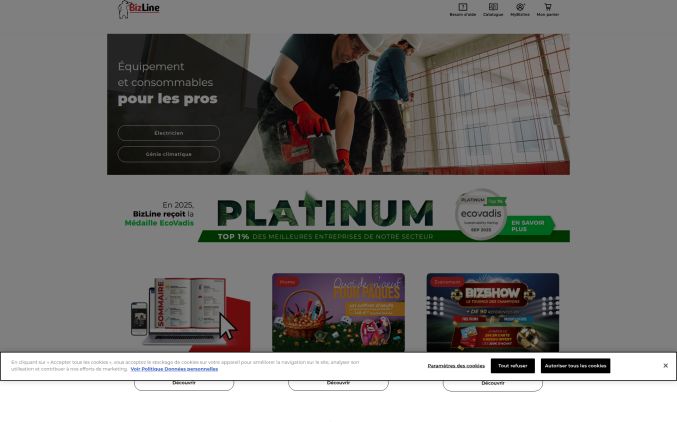Close the cookie banner with X
Viewport: 677px width, 422px height.
(665, 366)
